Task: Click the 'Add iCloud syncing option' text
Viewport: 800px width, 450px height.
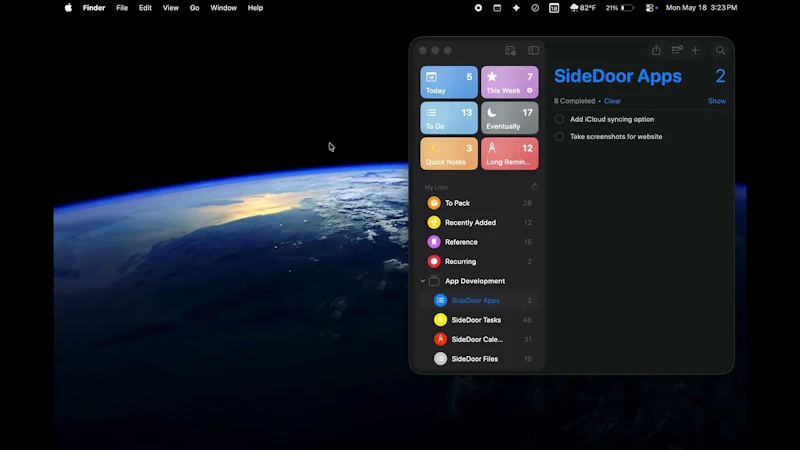Action: tap(612, 119)
